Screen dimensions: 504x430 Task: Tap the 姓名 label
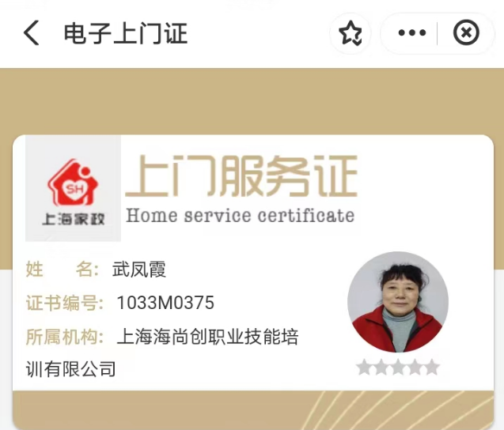coord(63,269)
